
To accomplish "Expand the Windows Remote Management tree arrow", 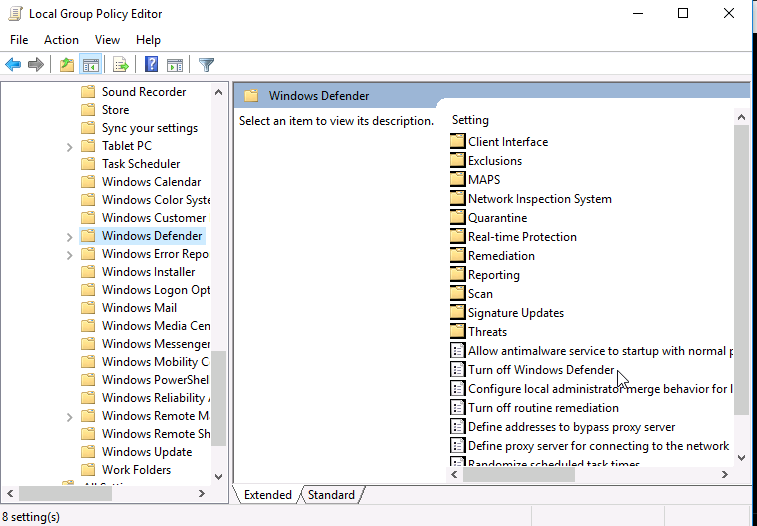I will coord(70,416).
